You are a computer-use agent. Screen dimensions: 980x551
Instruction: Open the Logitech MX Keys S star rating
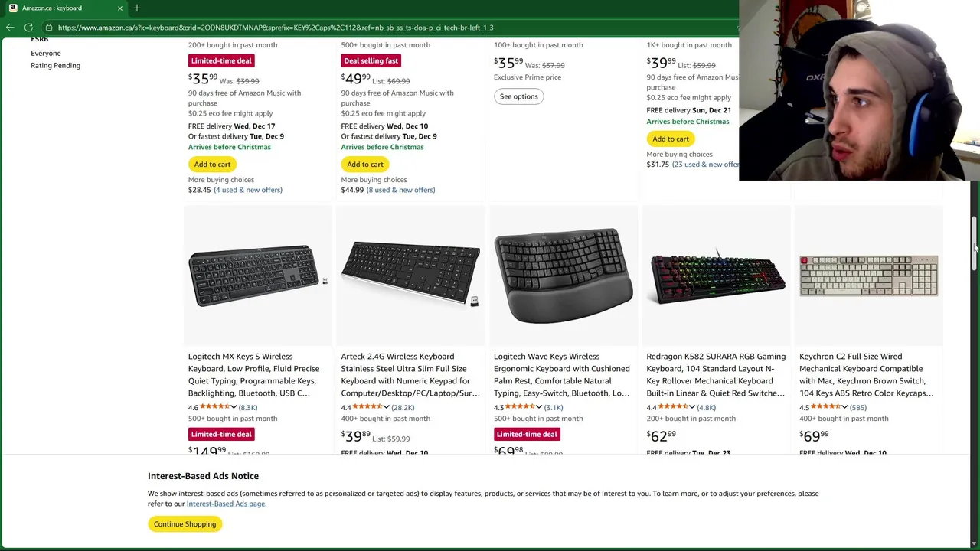coord(216,407)
